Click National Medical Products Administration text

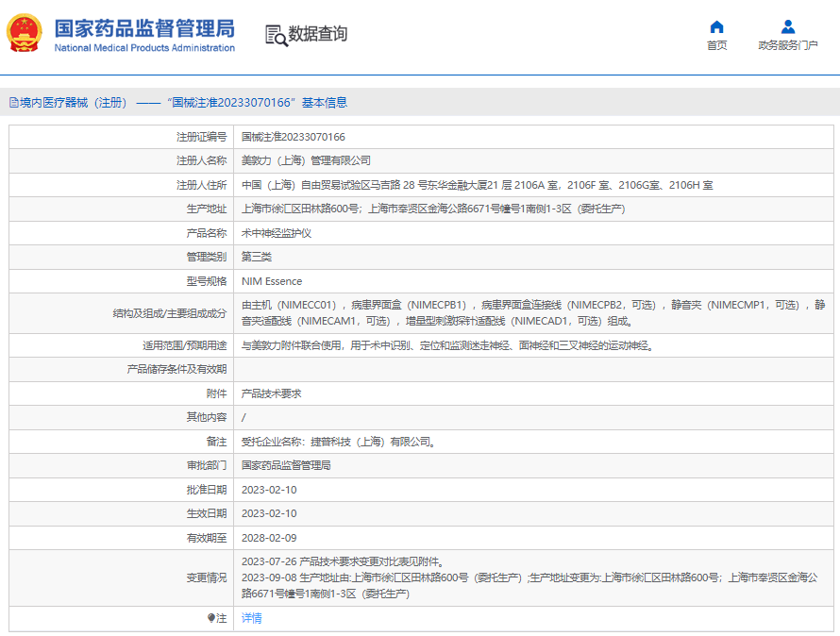[144, 48]
